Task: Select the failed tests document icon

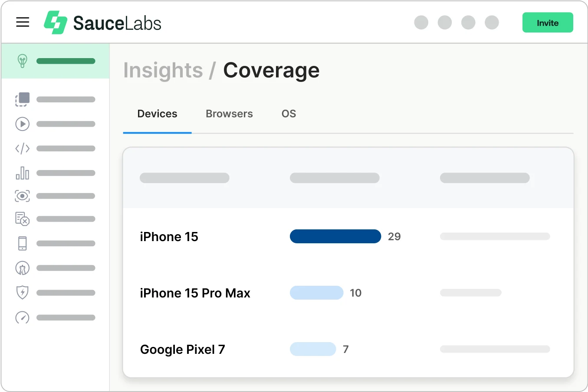Action: point(22,219)
